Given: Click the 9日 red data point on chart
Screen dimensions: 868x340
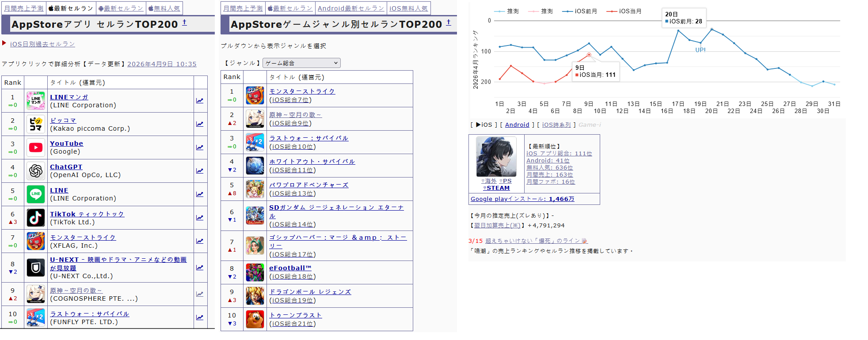Looking at the screenshot, I should pyautogui.click(x=589, y=55).
